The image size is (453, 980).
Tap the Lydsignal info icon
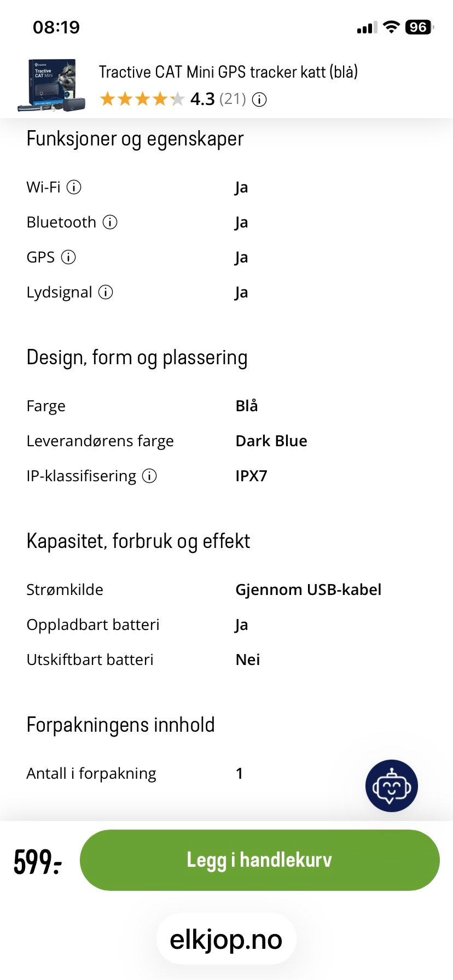click(x=106, y=293)
